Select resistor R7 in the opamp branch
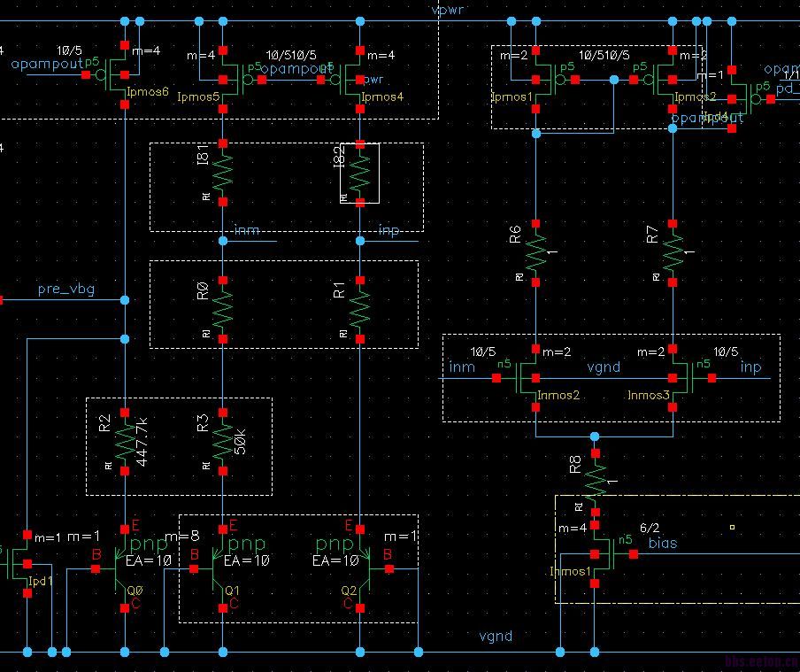Viewport: 800px width, 672px height. (673, 254)
